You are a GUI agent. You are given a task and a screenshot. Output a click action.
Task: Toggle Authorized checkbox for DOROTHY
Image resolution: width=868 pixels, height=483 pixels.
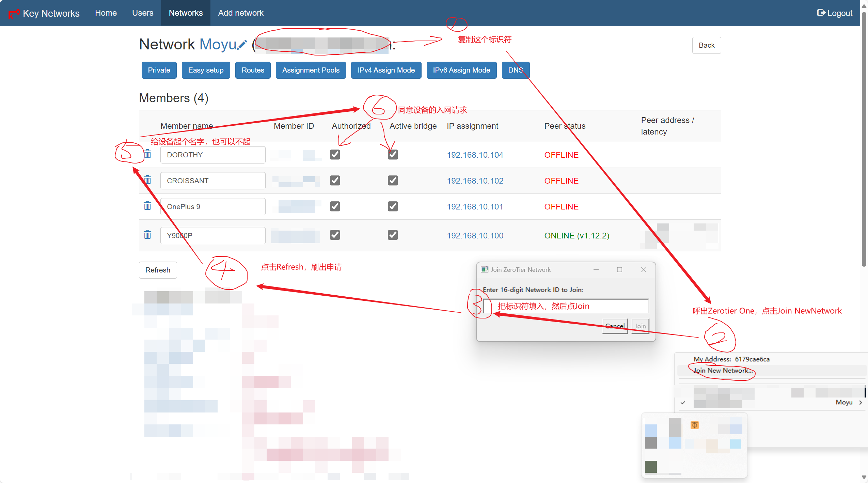(335, 155)
